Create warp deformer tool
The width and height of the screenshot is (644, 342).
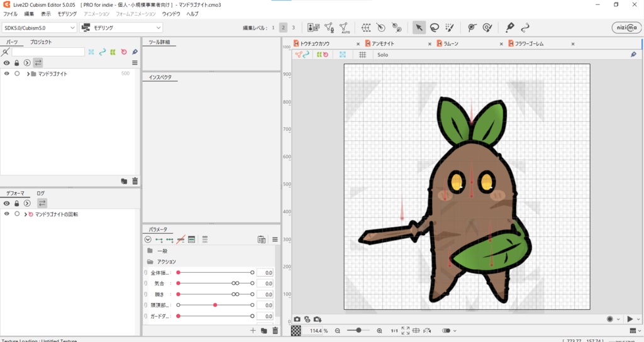[x=366, y=28]
